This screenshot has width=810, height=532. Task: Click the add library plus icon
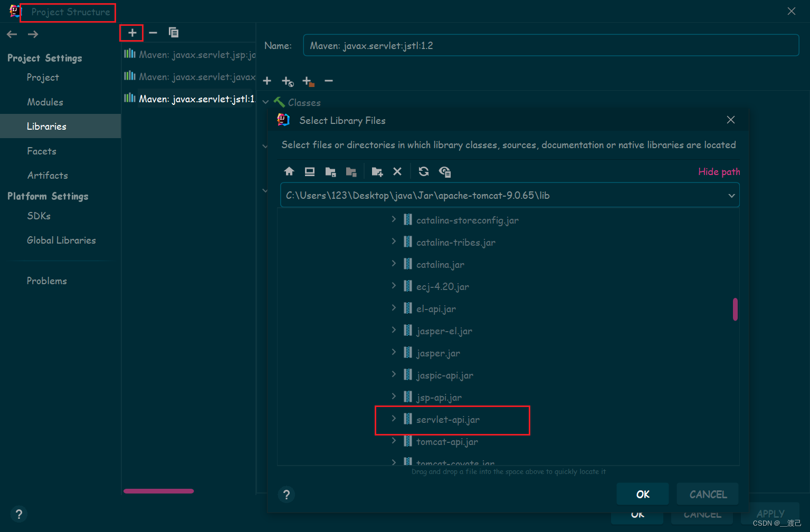coord(131,32)
